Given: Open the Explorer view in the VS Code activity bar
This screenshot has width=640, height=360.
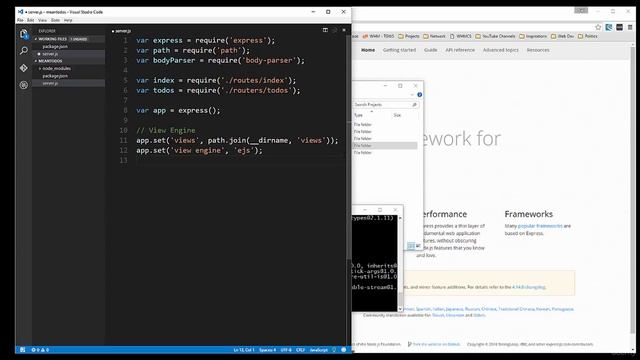Looking at the screenshot, I should [24, 33].
